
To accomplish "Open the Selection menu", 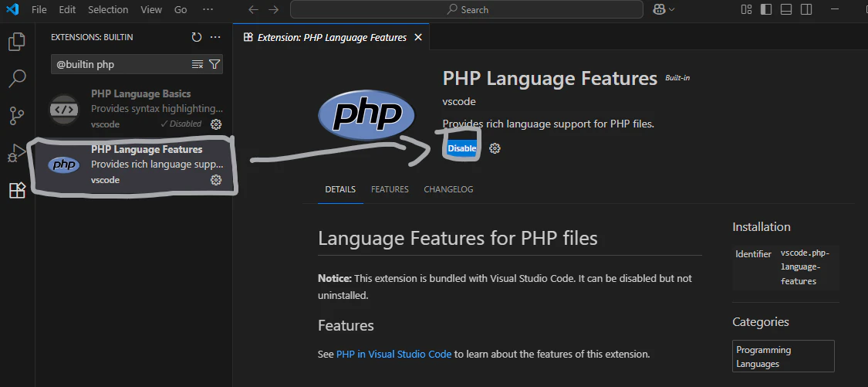I will (108, 9).
